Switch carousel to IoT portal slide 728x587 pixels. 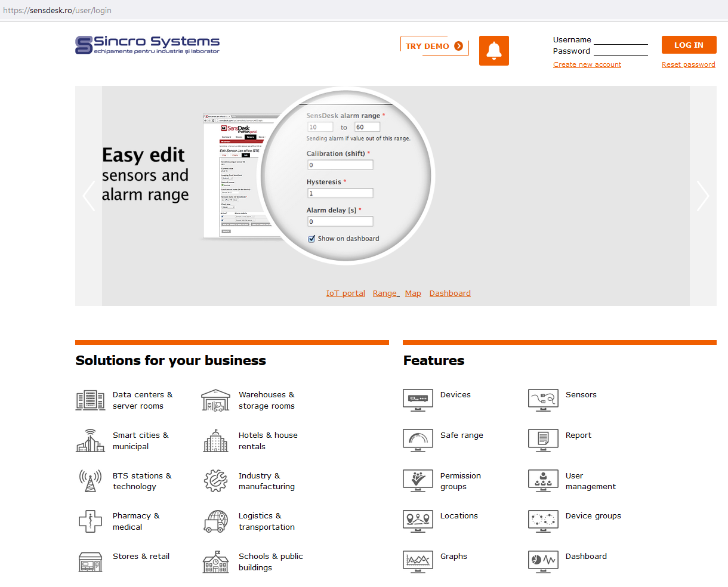click(346, 293)
